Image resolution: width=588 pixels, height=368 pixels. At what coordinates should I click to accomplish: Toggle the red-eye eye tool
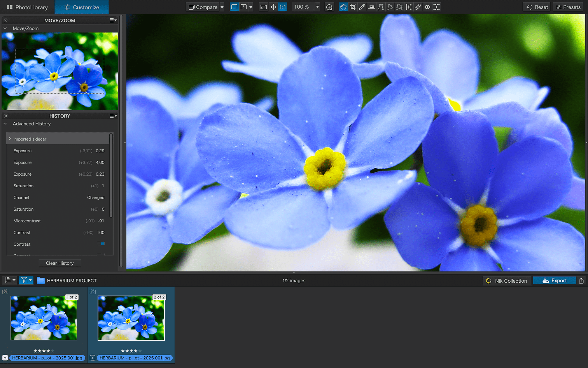coord(427,7)
